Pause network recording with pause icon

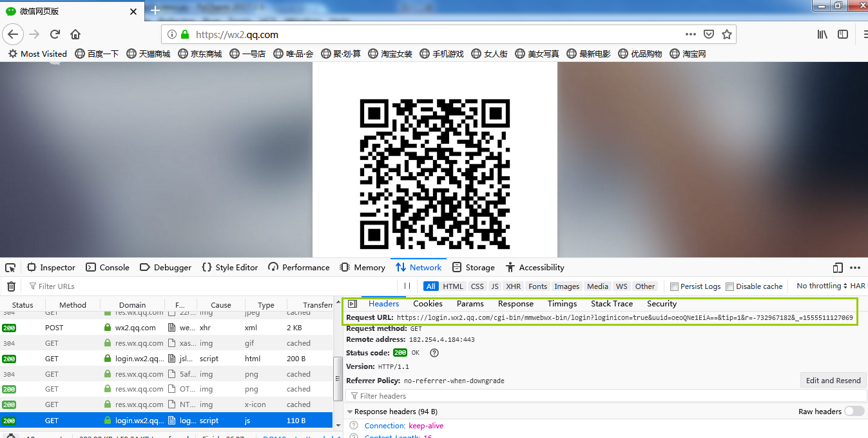(x=407, y=286)
